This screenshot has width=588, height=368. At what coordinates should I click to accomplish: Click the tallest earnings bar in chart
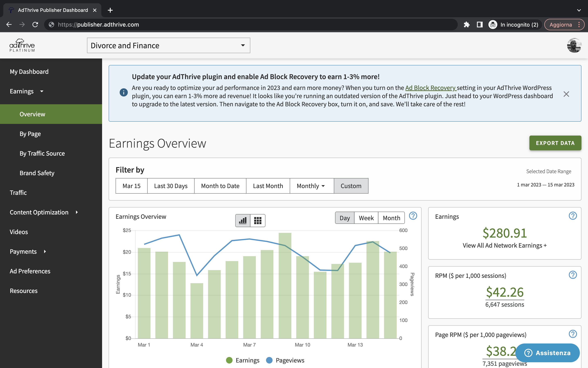[x=285, y=285]
